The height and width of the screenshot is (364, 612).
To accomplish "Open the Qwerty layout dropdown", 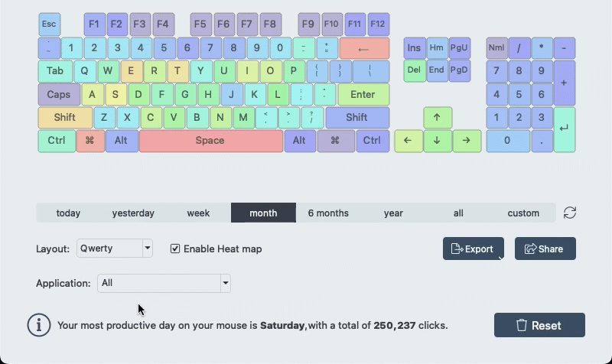I will [115, 249].
